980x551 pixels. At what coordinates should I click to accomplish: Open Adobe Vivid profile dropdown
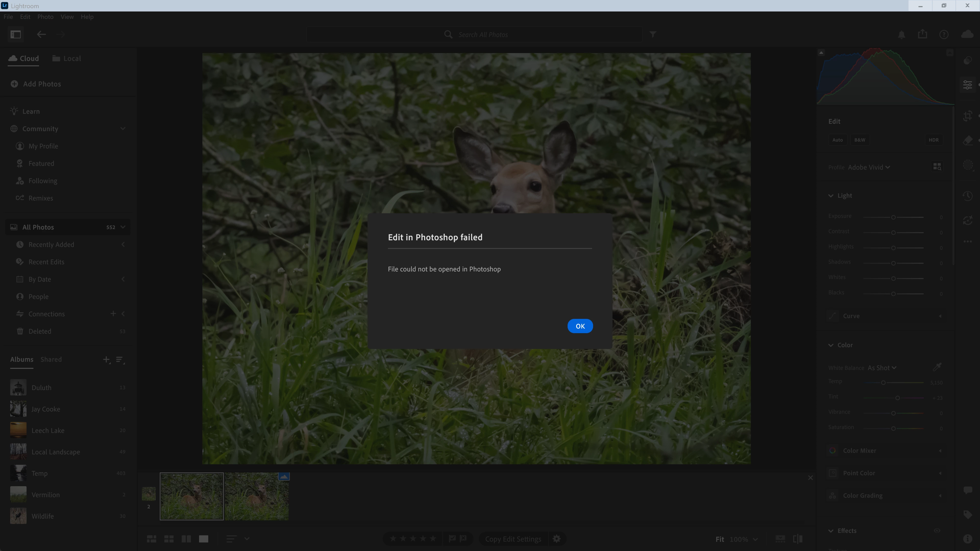(x=869, y=167)
